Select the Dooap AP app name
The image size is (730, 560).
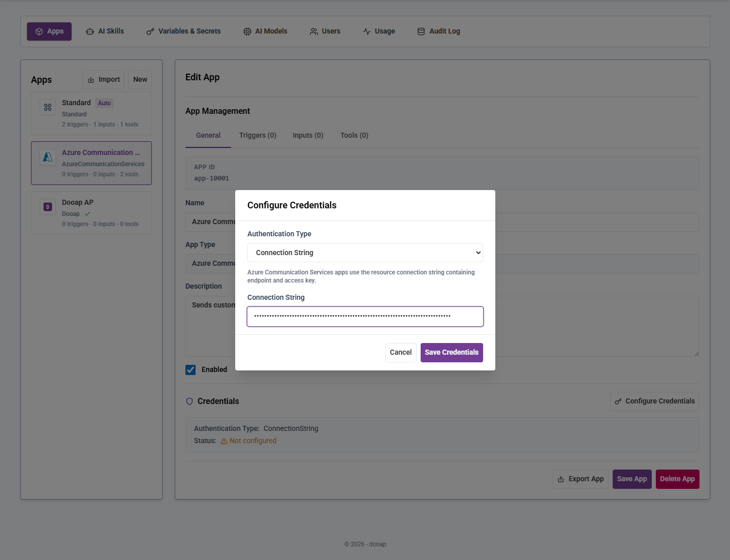tap(78, 202)
